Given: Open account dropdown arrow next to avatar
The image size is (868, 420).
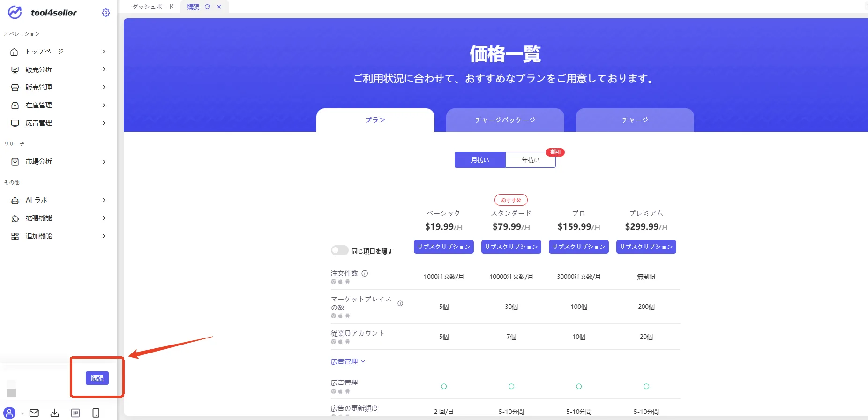Looking at the screenshot, I should click(22, 413).
